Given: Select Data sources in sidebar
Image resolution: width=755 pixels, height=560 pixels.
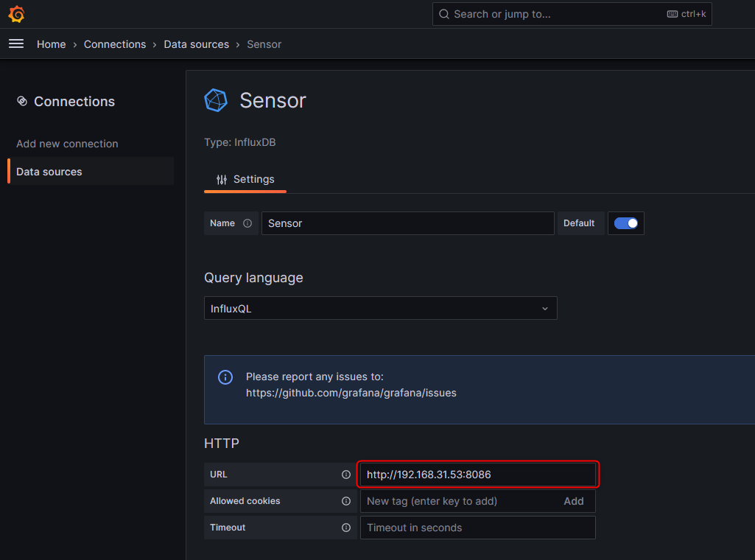Looking at the screenshot, I should click(x=91, y=172).
